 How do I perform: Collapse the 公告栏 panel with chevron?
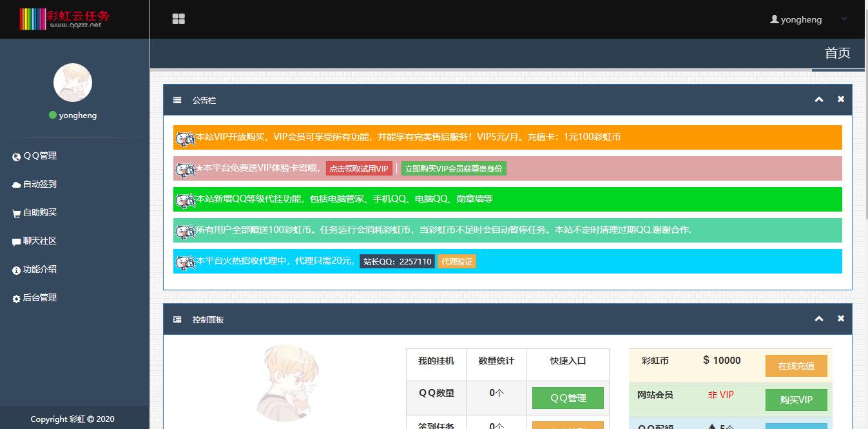(x=818, y=99)
